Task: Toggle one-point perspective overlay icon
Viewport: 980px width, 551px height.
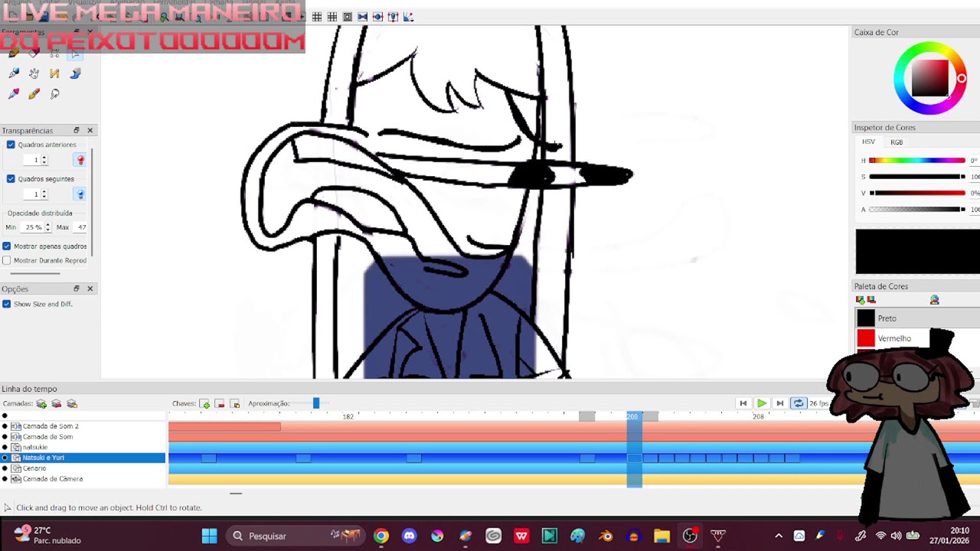Action: point(362,17)
